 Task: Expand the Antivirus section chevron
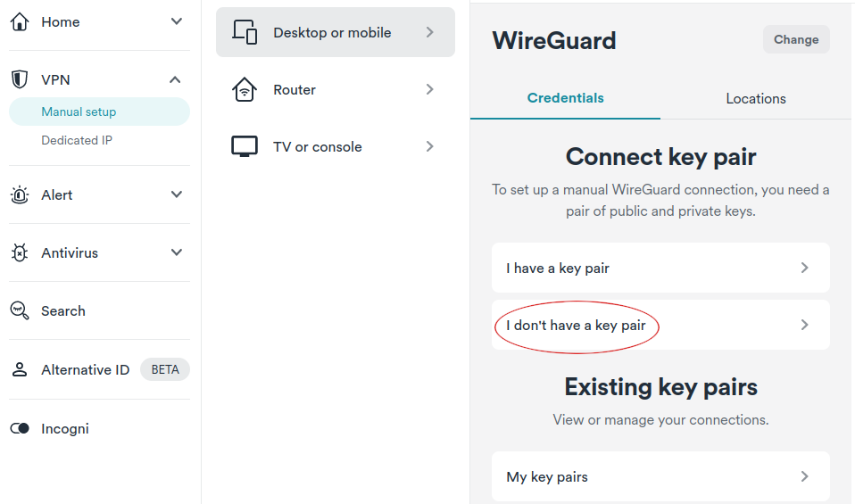[x=176, y=252]
